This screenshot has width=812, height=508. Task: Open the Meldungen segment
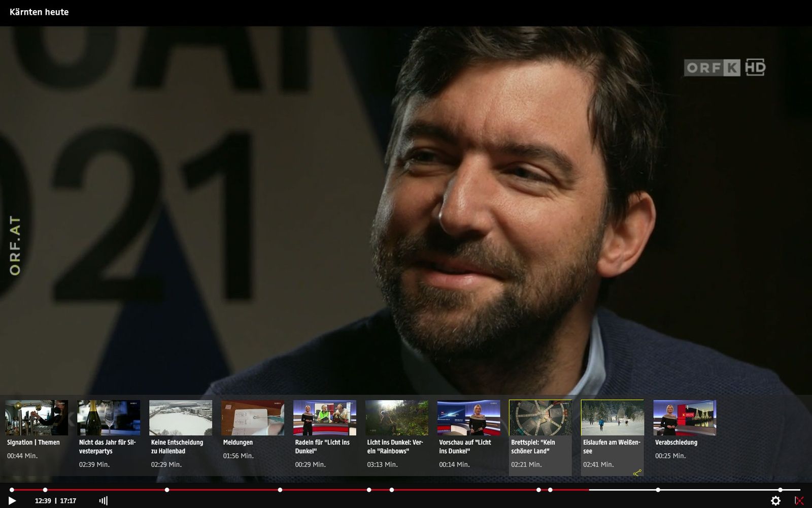(x=253, y=418)
